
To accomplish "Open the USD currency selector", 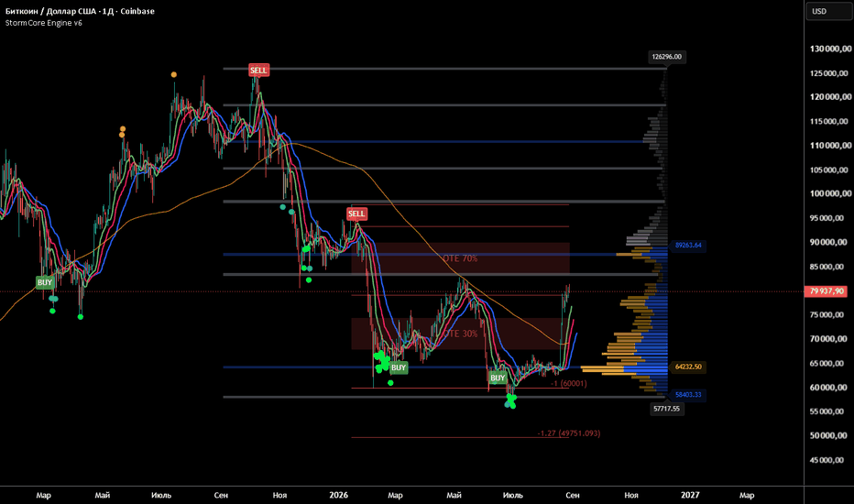I will click(x=829, y=11).
